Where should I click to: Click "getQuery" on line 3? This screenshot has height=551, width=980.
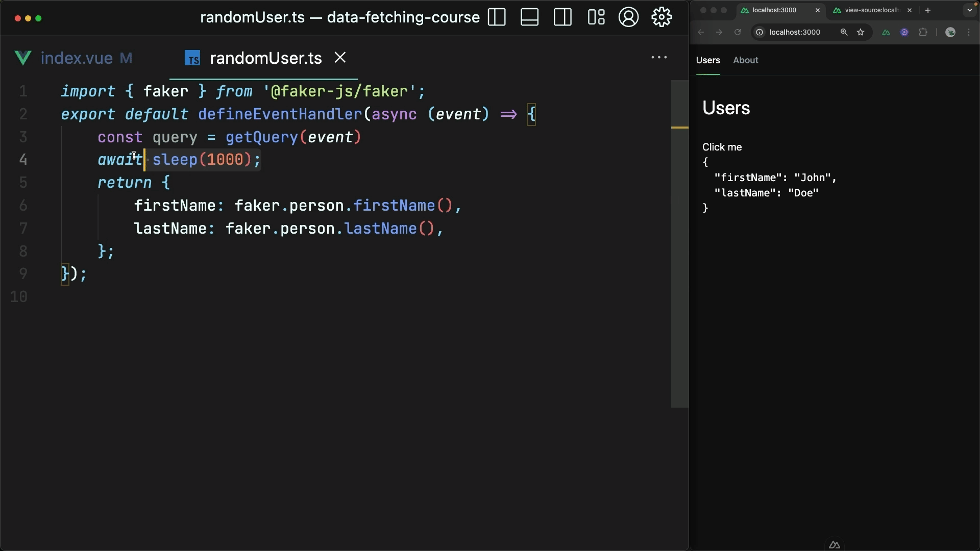[x=262, y=137]
